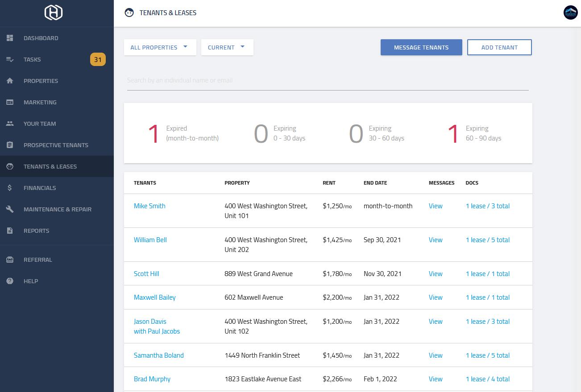The image size is (581, 392).
Task: Click the Sep 30, 2021 end date
Action: 382,240
